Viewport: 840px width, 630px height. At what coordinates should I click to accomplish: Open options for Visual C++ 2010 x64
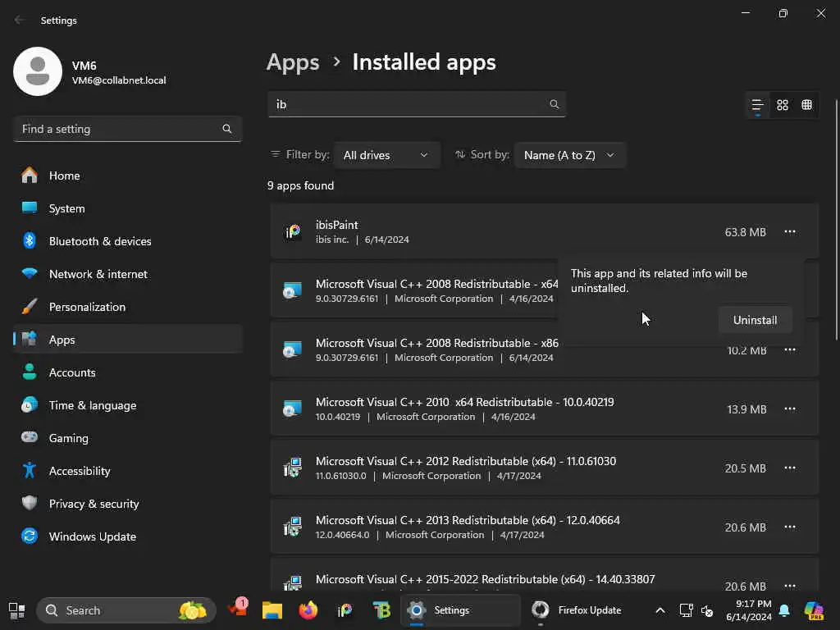click(x=790, y=409)
